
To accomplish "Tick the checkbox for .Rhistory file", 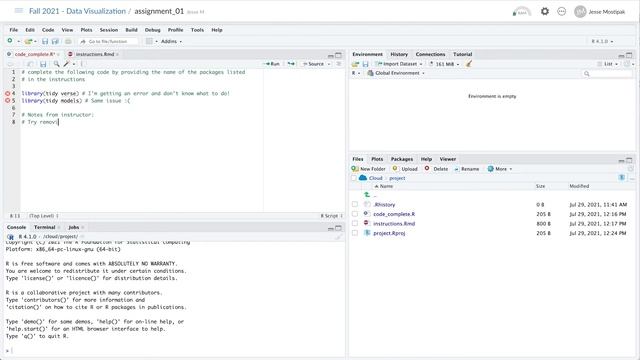I will [355, 204].
